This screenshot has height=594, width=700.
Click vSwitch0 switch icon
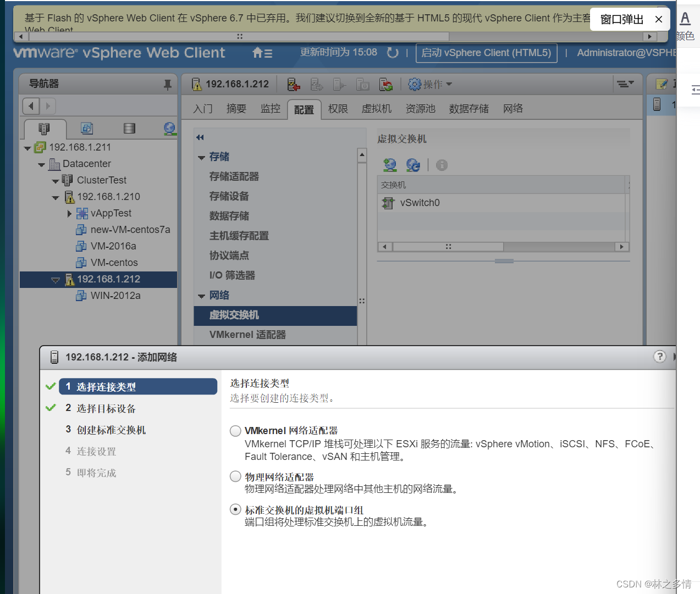[x=388, y=203]
